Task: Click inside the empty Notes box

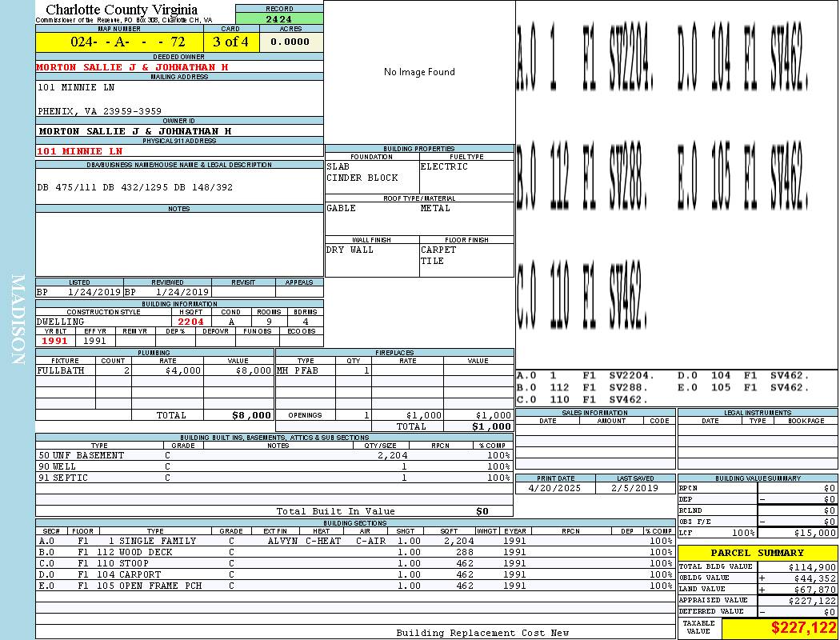Action: (x=179, y=244)
